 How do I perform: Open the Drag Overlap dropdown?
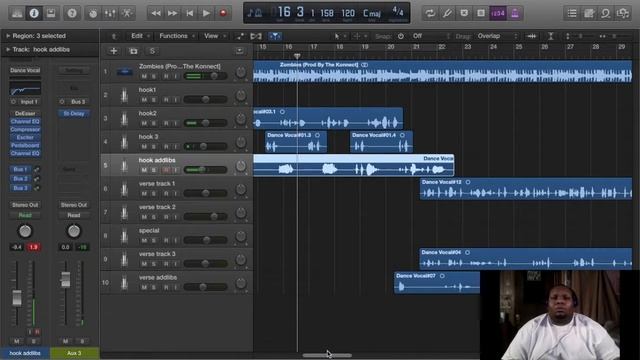click(497, 36)
